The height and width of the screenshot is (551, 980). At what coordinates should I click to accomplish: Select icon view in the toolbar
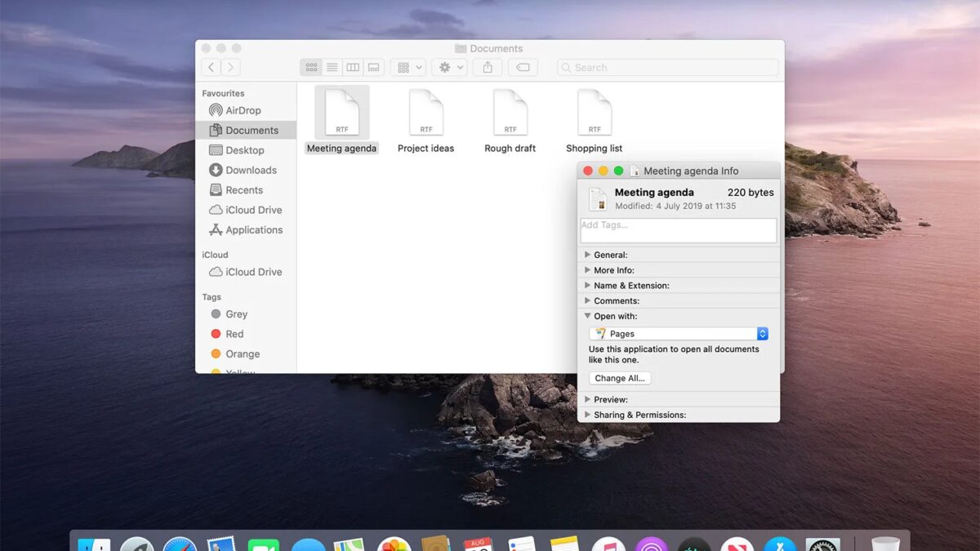click(311, 67)
